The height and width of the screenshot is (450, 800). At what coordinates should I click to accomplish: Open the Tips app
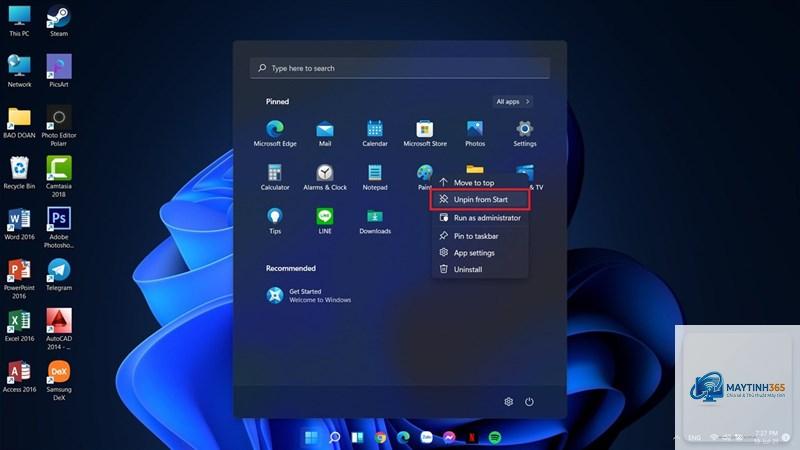point(274,221)
